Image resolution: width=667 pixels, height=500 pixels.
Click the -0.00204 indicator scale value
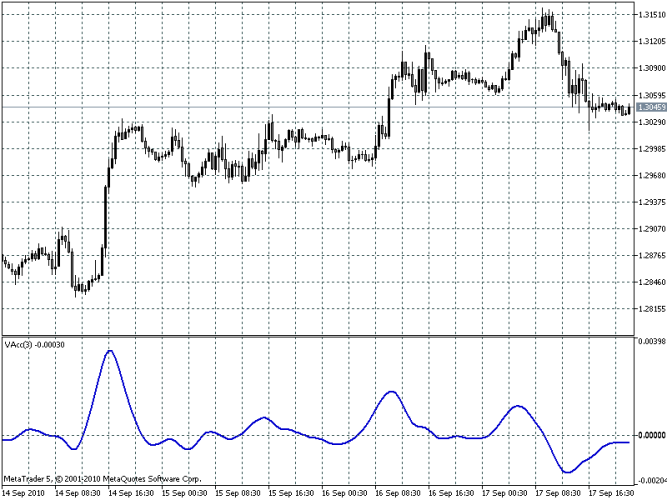[651, 480]
